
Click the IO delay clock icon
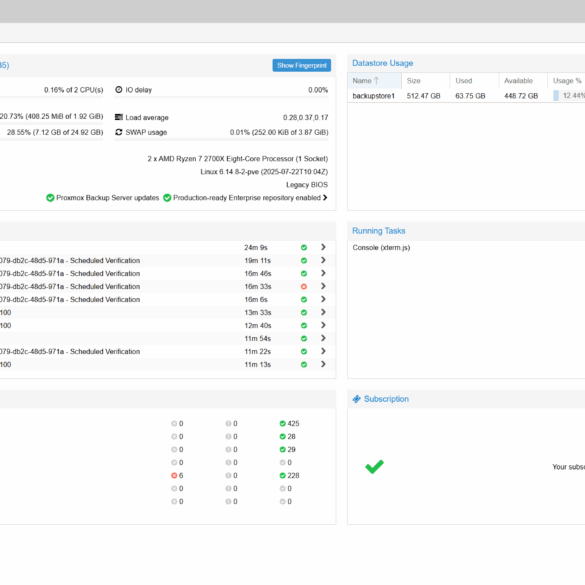[119, 90]
